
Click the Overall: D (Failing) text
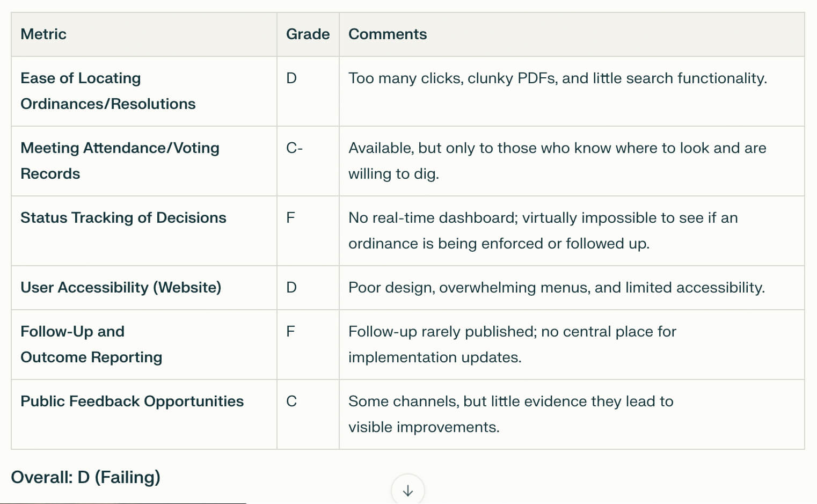tap(86, 477)
